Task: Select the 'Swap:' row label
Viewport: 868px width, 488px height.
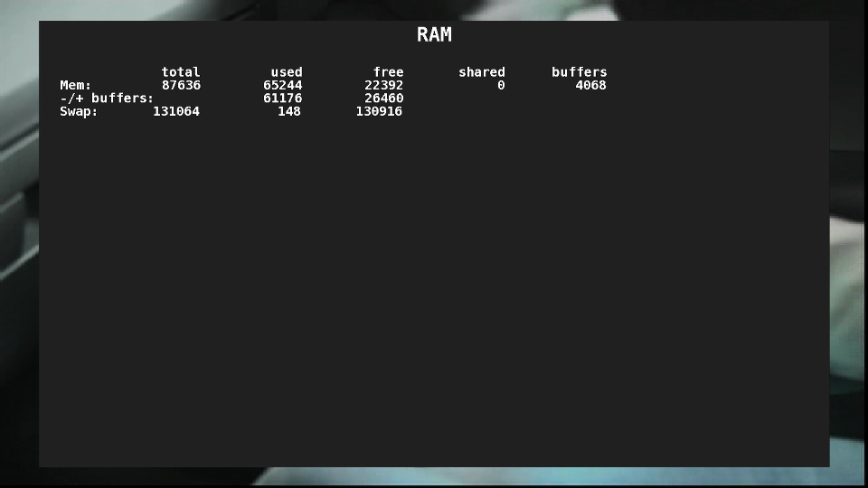Action: (x=79, y=111)
